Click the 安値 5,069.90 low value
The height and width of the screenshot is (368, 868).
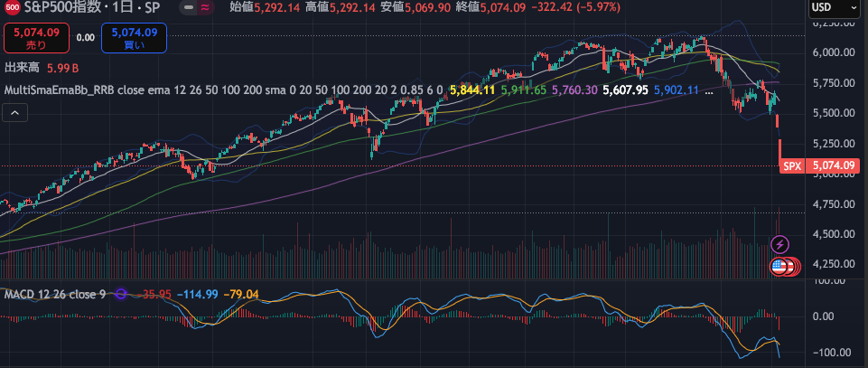point(415,8)
